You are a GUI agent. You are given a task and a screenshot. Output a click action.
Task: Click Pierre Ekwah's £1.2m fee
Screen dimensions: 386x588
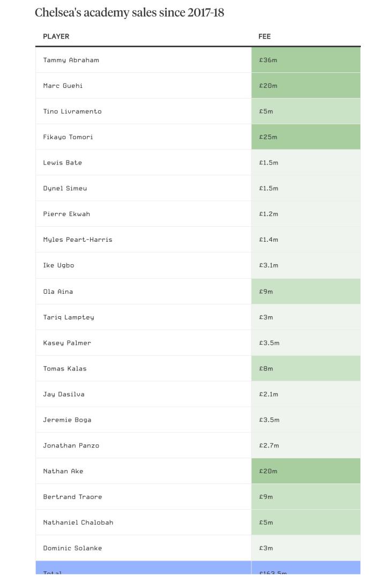pyautogui.click(x=269, y=214)
